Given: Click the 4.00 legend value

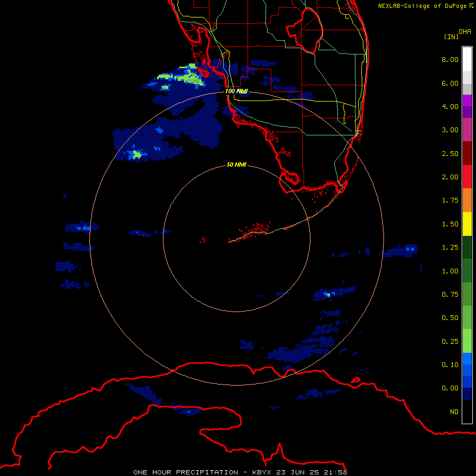Looking at the screenshot, I should (x=450, y=106).
